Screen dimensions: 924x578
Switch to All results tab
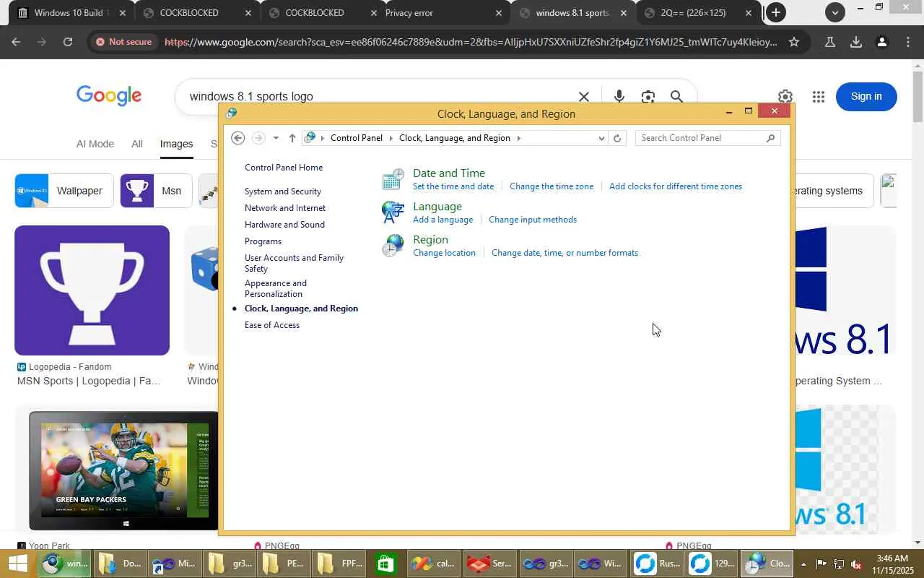[137, 144]
